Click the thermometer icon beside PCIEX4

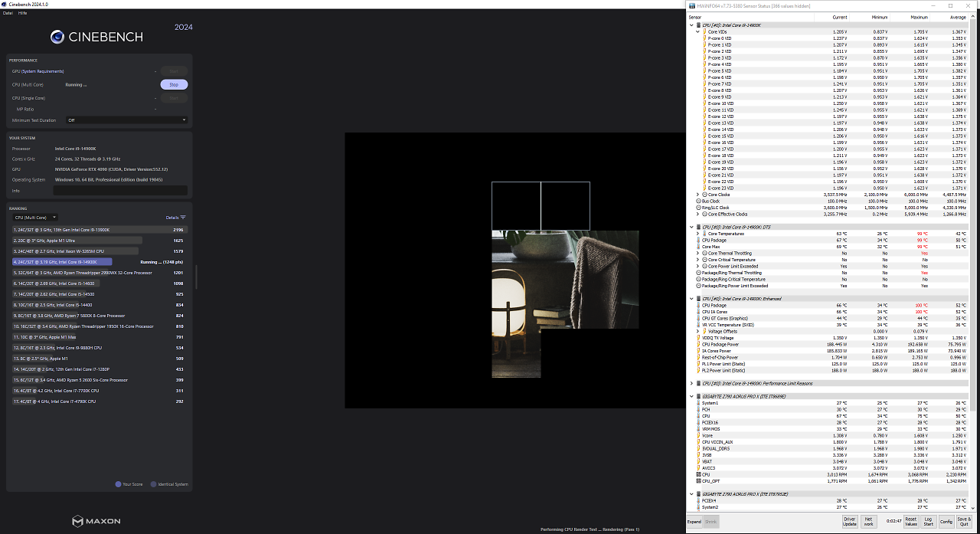pos(699,500)
